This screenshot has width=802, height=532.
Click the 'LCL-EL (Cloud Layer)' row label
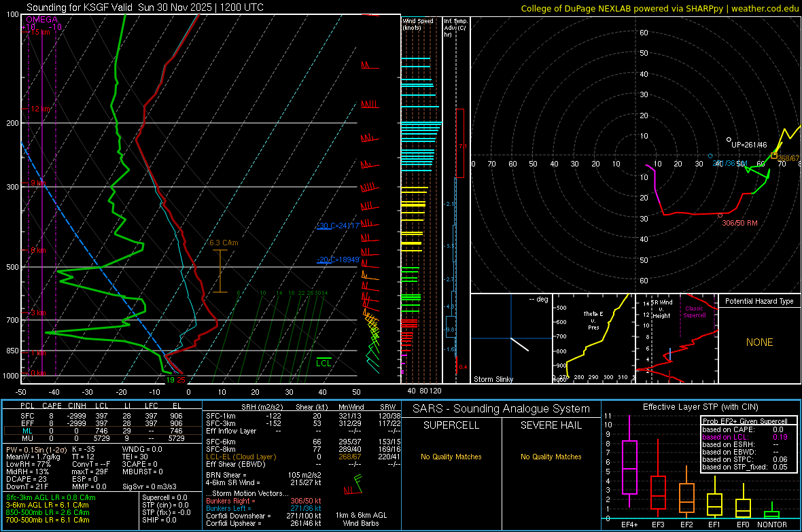pos(241,457)
